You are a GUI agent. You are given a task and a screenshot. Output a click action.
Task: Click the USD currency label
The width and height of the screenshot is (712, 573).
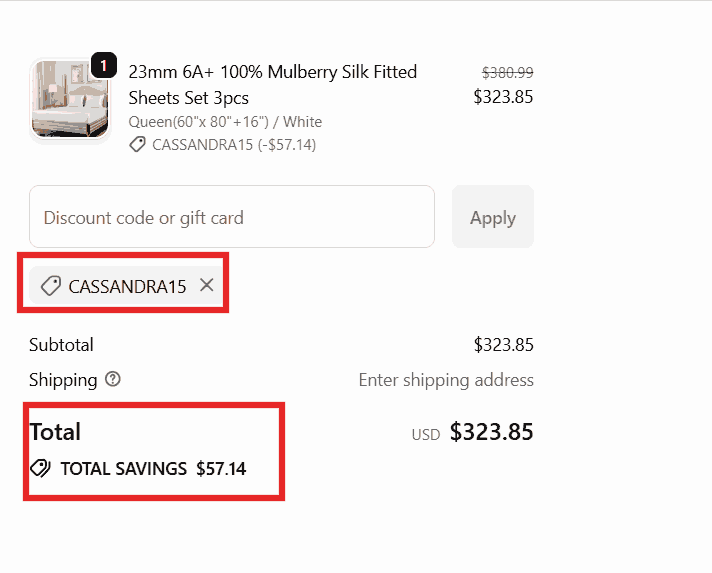coord(426,435)
